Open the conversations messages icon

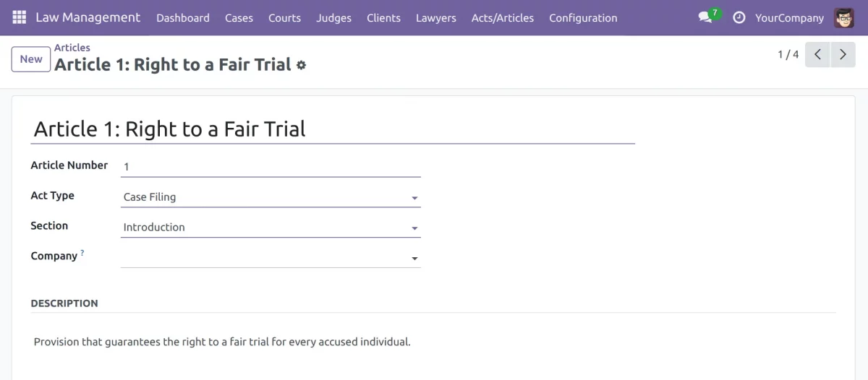[705, 17]
